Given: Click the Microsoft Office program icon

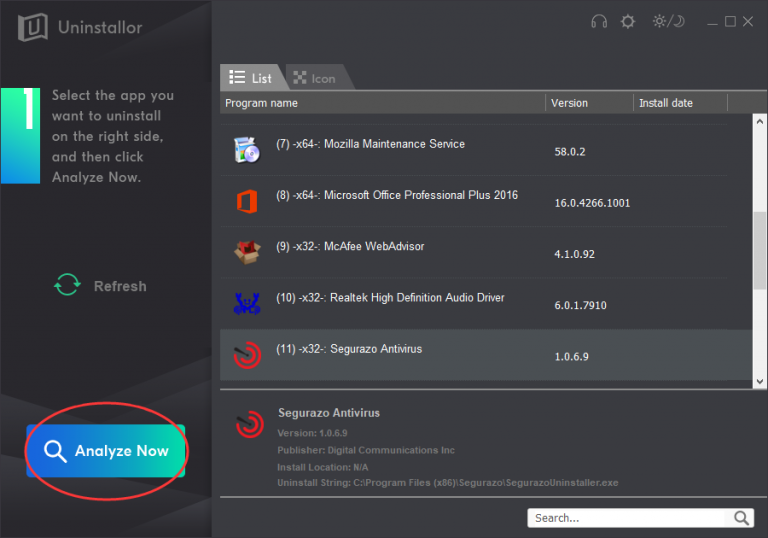Looking at the screenshot, I should click(x=246, y=200).
